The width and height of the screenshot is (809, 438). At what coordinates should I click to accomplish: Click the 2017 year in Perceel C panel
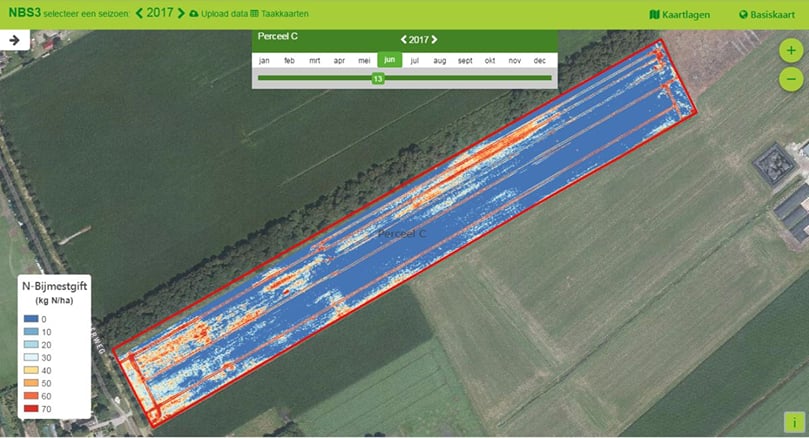click(x=419, y=40)
